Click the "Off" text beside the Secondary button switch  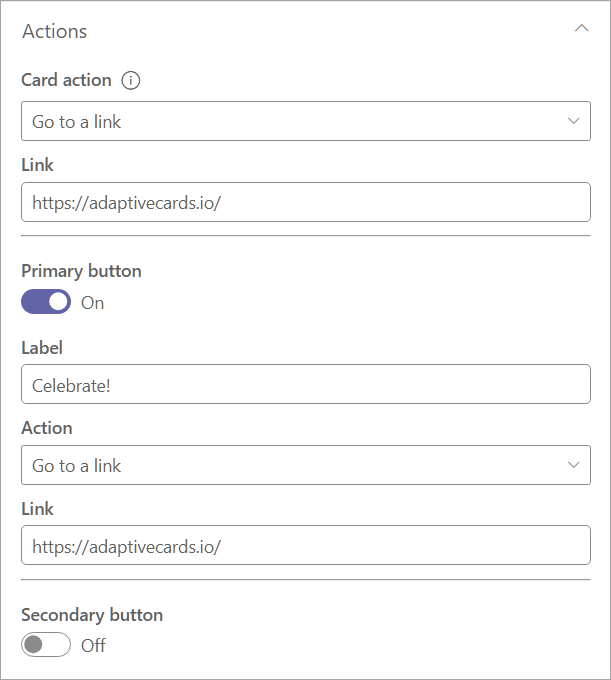[x=94, y=646]
